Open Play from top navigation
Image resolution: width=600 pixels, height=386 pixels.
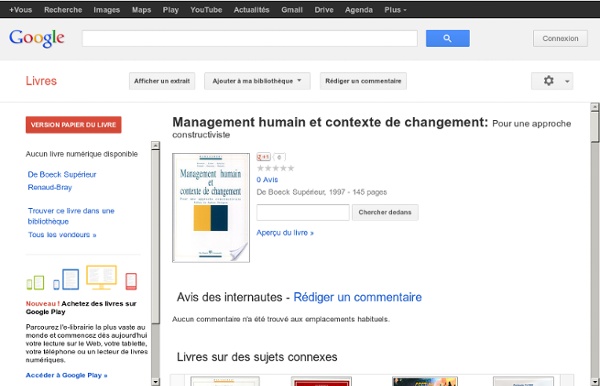click(171, 10)
